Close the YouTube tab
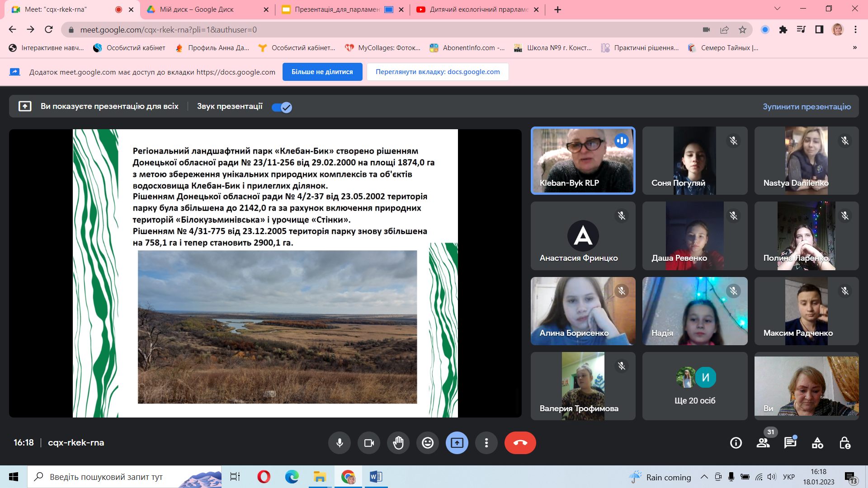The height and width of the screenshot is (488, 868). [536, 9]
